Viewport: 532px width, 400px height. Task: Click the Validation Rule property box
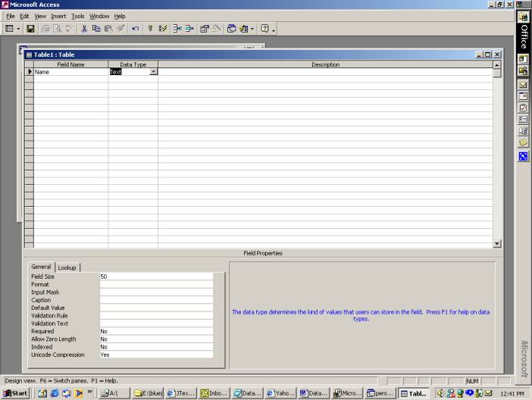click(x=156, y=315)
